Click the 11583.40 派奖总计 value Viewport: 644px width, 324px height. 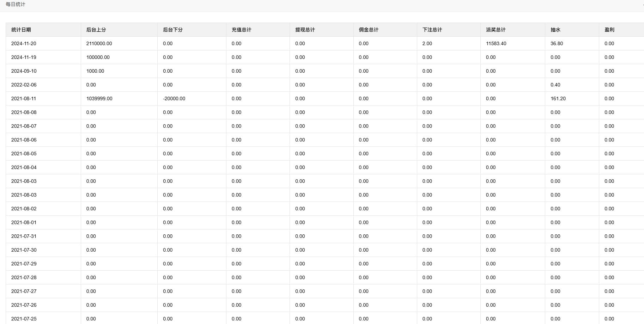click(x=496, y=43)
